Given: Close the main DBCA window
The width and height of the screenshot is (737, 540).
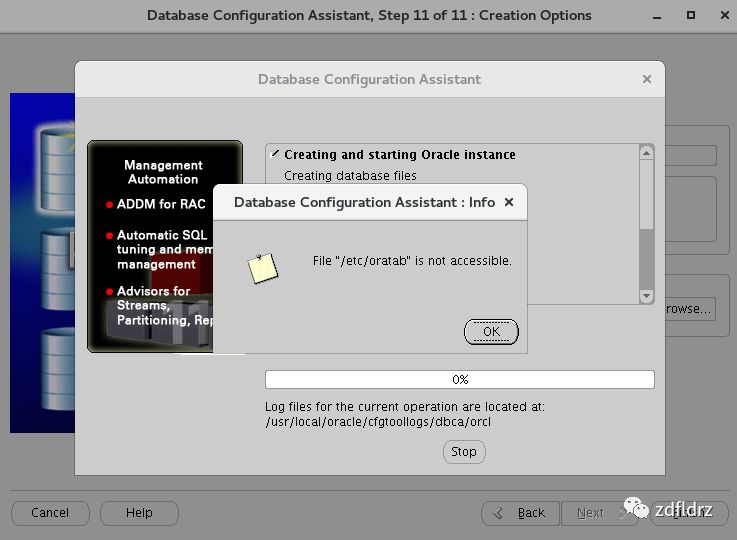Looking at the screenshot, I should [x=725, y=15].
